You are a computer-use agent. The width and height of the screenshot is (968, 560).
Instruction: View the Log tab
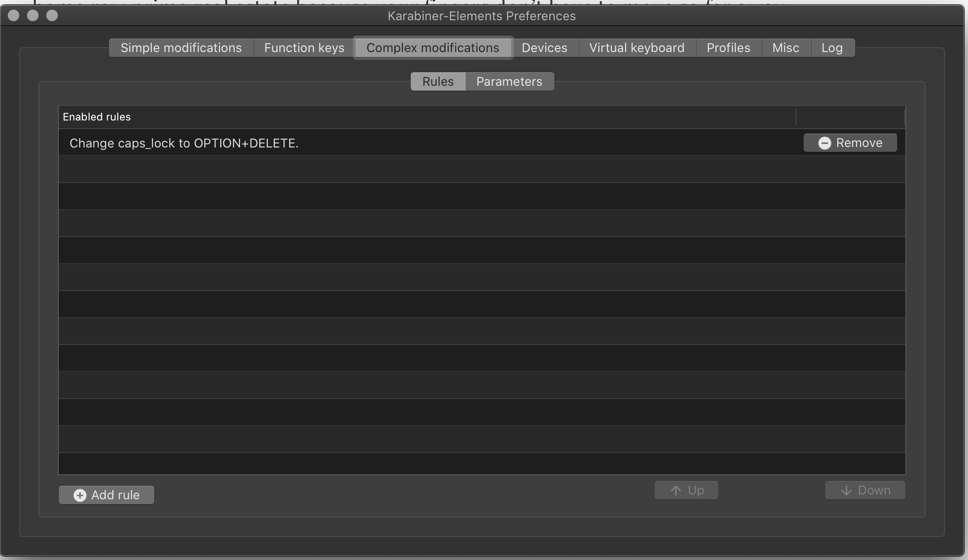tap(832, 48)
